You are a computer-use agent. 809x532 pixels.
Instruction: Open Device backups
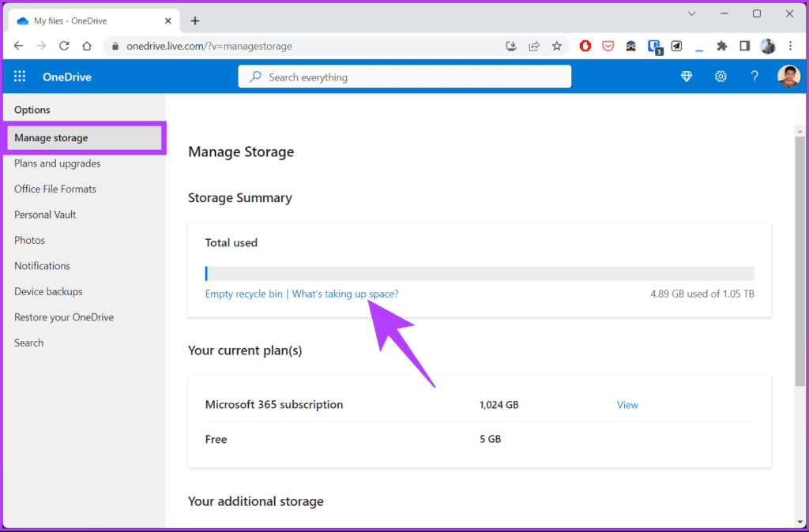click(x=48, y=292)
